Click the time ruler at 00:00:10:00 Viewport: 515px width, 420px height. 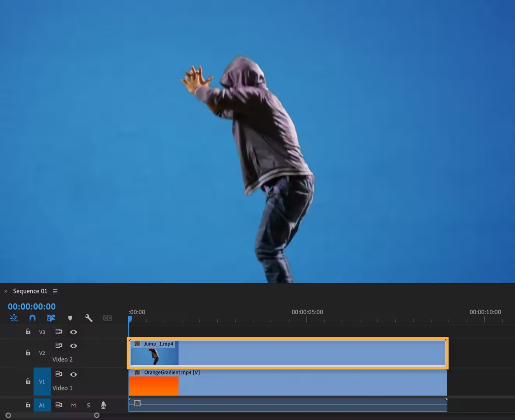(x=485, y=312)
